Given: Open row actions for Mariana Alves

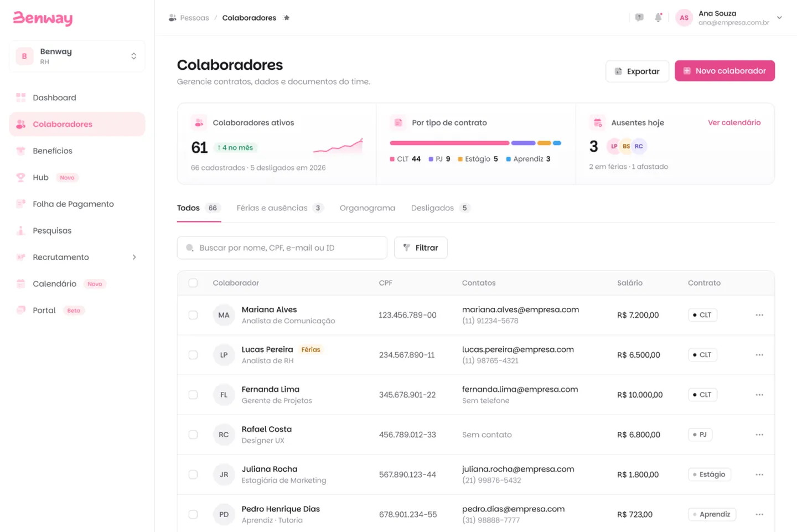Looking at the screenshot, I should [x=759, y=315].
